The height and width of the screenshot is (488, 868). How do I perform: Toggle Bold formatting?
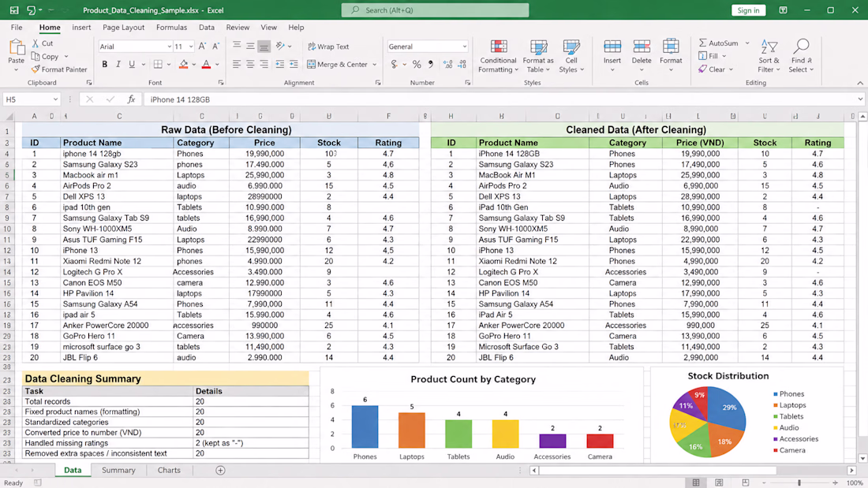[x=105, y=64]
